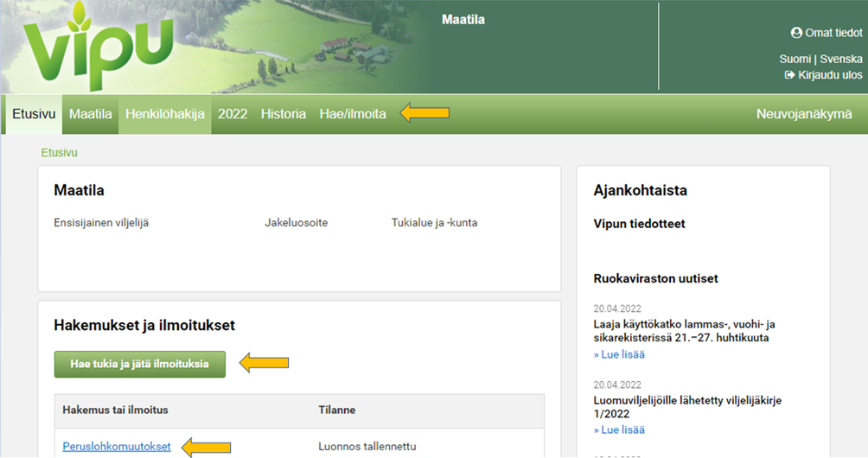Click the Vipun tiedotteet heading
868x458 pixels.
click(640, 224)
